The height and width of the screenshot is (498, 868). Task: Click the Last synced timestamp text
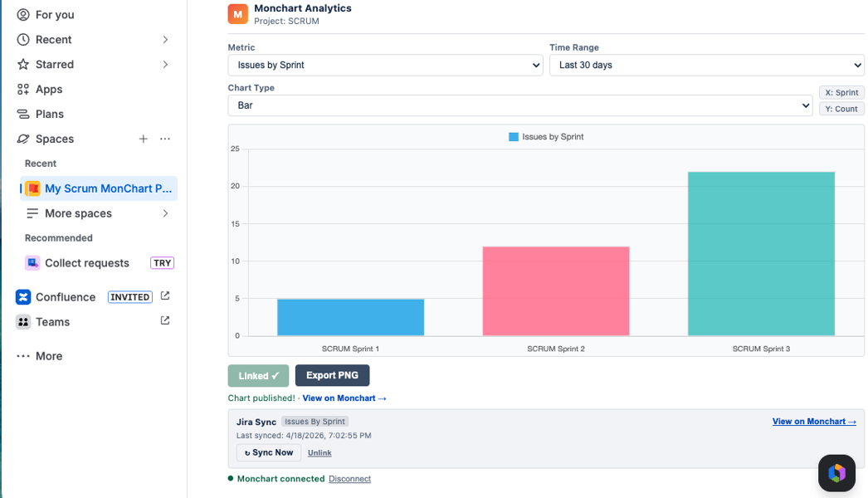click(304, 436)
